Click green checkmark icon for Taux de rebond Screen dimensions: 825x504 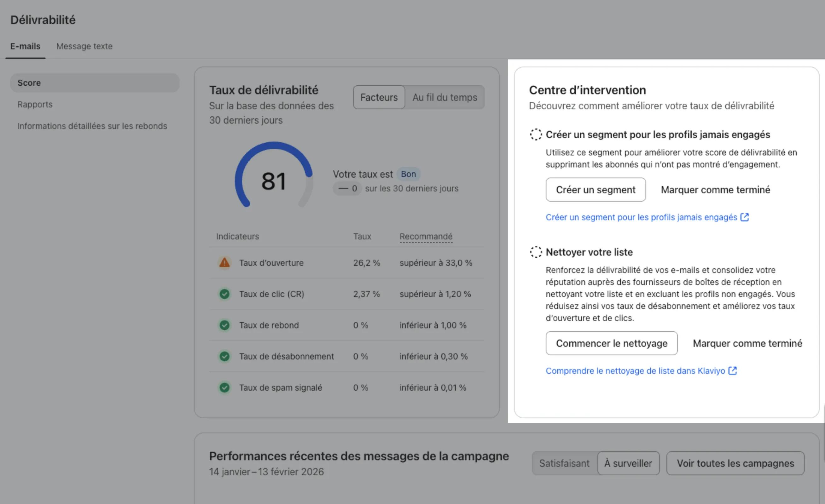[224, 325]
